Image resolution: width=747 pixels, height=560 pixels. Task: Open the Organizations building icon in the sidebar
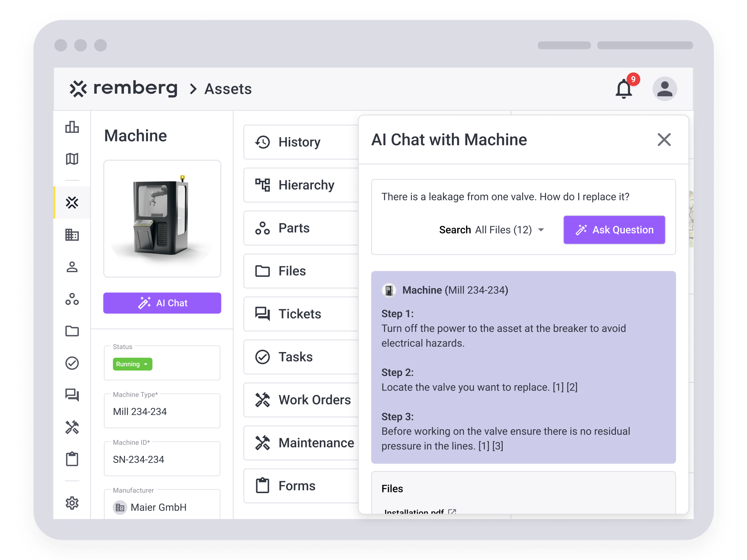coord(72,235)
